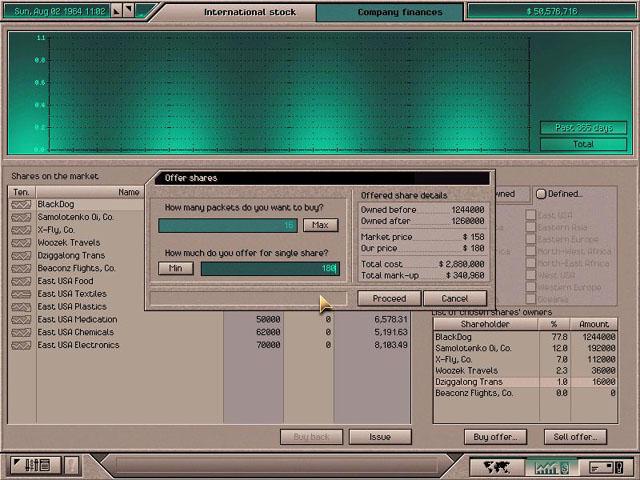Click the packets quantity slider bar

pyautogui.click(x=228, y=225)
